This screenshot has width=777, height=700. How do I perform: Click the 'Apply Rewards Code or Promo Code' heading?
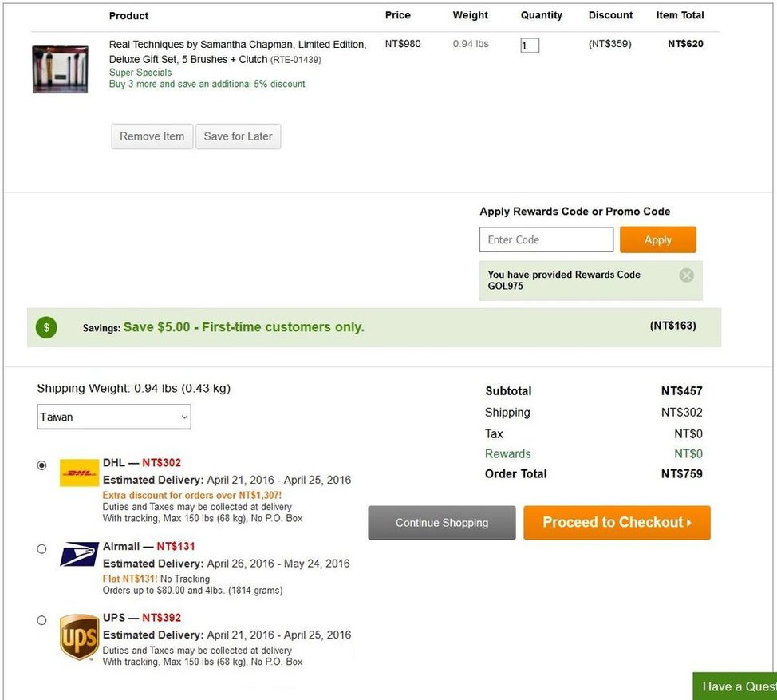575,212
